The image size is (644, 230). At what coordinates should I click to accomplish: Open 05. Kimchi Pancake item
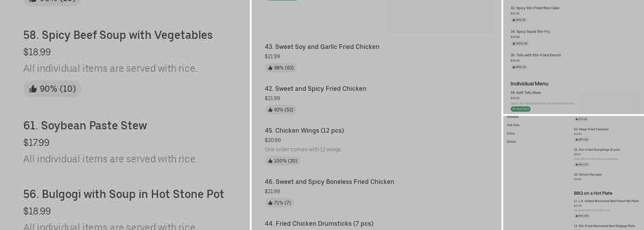point(587,175)
